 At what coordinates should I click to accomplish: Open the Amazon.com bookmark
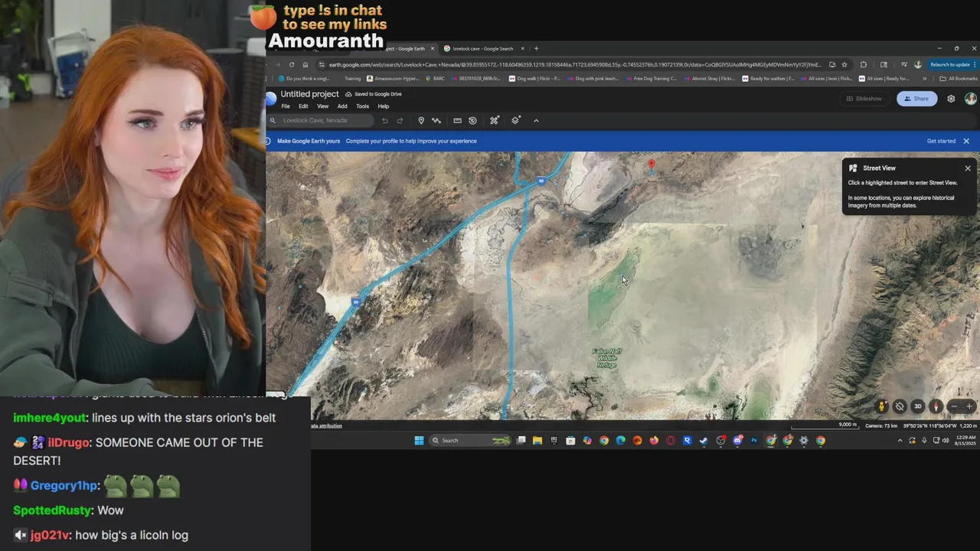[394, 78]
